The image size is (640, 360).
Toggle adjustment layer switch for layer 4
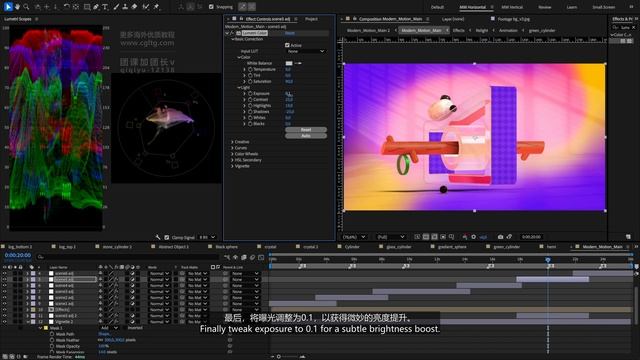pos(132,273)
